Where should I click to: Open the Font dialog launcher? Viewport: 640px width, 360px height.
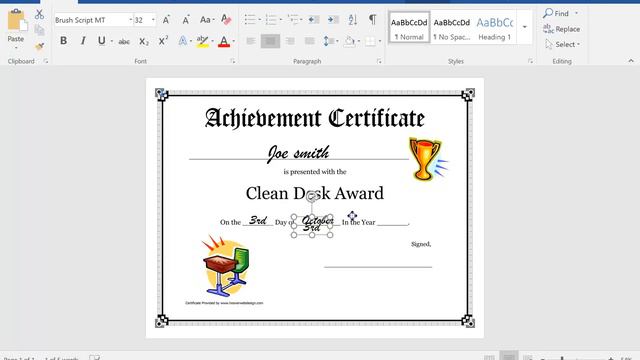point(233,61)
